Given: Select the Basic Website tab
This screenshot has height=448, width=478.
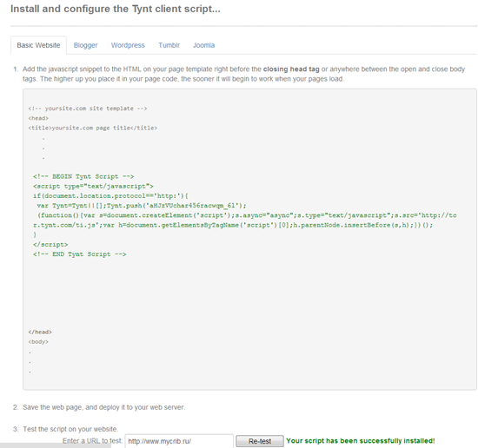Looking at the screenshot, I should pyautogui.click(x=38, y=45).
